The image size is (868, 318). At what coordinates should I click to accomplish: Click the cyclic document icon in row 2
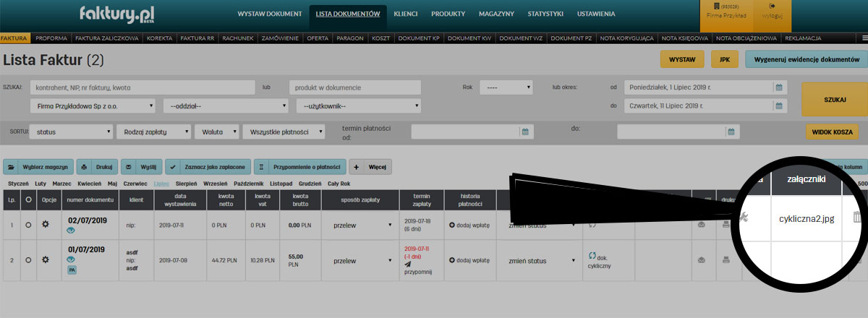592,255
